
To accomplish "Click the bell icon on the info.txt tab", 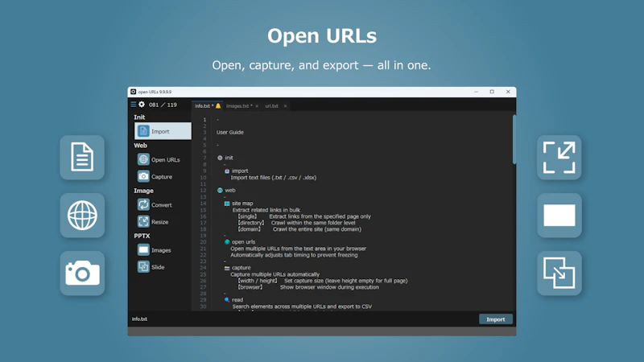I will click(x=218, y=106).
